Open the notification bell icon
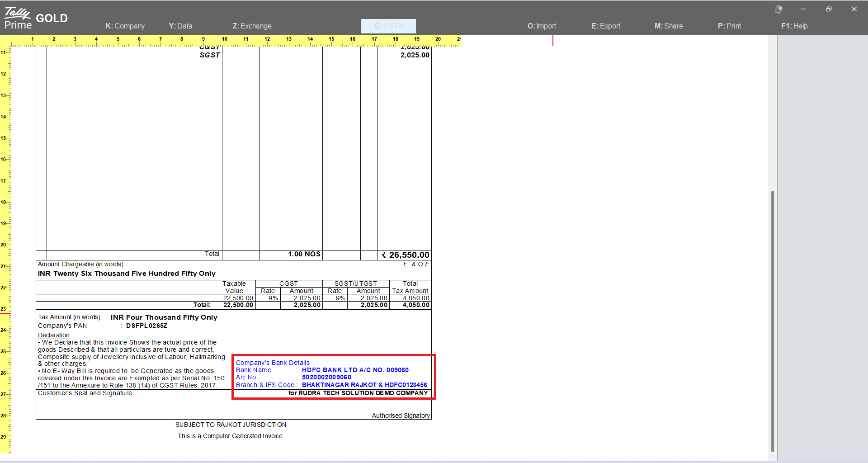The width and height of the screenshot is (868, 463). click(x=778, y=9)
